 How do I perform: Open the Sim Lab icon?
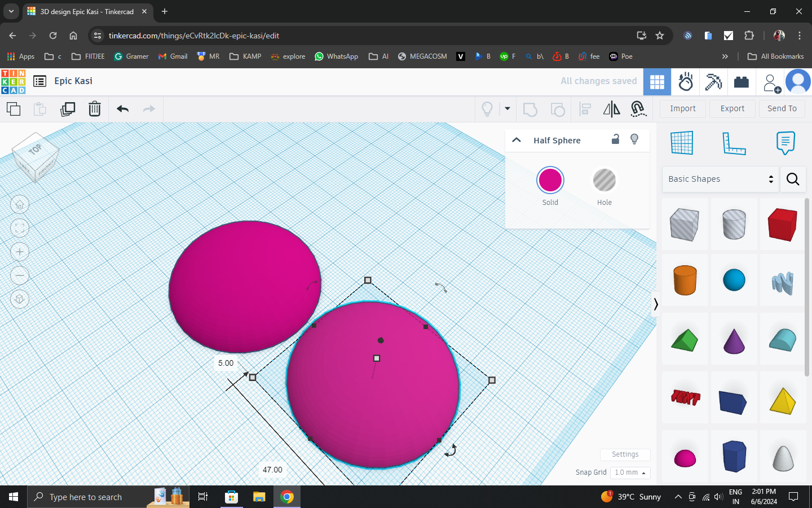pos(686,82)
